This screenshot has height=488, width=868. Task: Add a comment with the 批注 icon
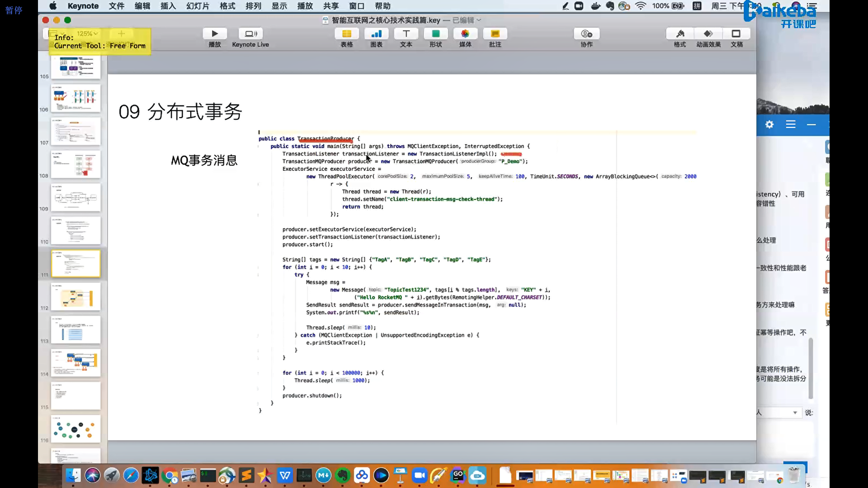pos(495,34)
